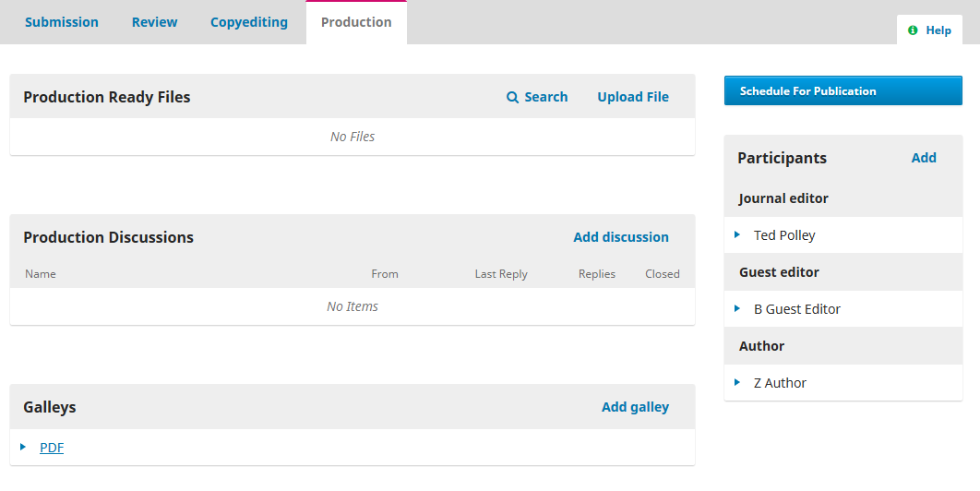The image size is (980, 491).
Task: Switch to the Review tab
Action: (x=154, y=22)
